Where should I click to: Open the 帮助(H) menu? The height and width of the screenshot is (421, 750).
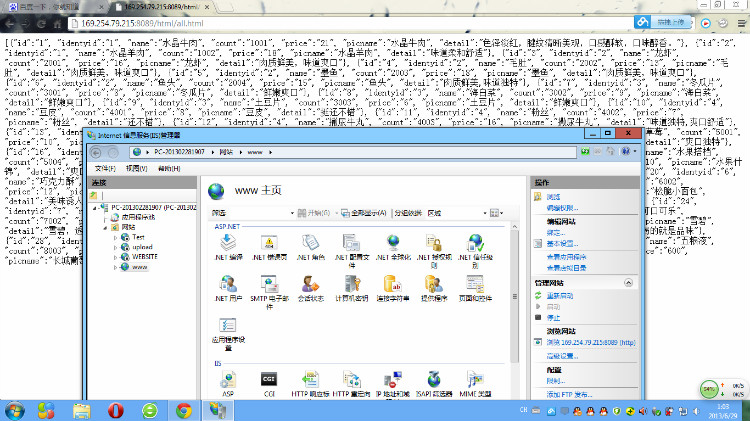(x=169, y=168)
